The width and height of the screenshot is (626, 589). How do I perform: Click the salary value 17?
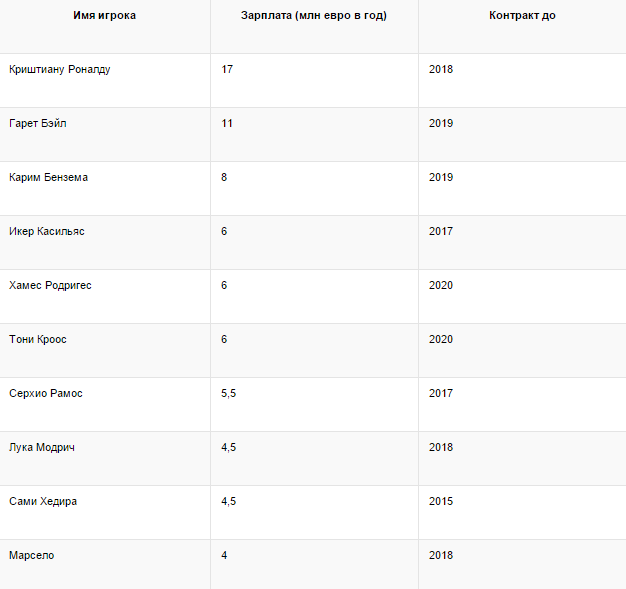pyautogui.click(x=227, y=70)
